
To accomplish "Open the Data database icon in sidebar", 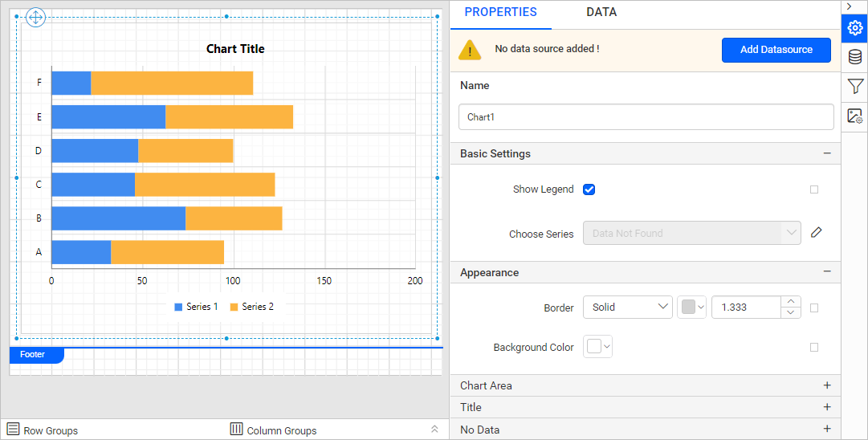I will tap(855, 57).
